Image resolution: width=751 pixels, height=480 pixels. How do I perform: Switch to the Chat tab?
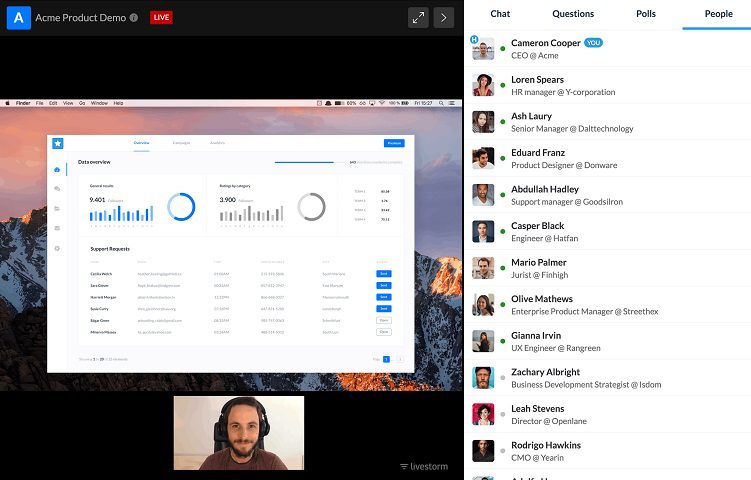tap(500, 14)
